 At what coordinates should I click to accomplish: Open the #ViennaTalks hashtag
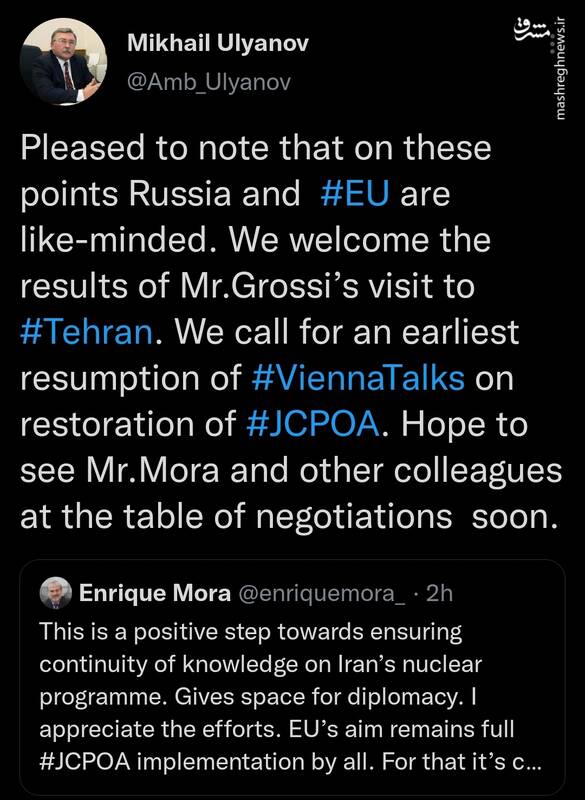[x=358, y=378]
